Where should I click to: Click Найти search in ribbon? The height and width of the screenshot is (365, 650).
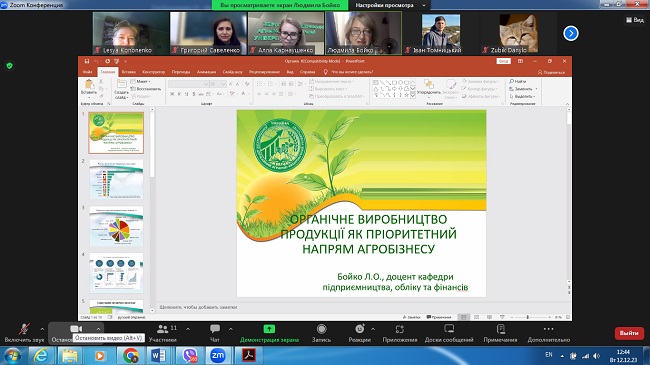[x=518, y=81]
